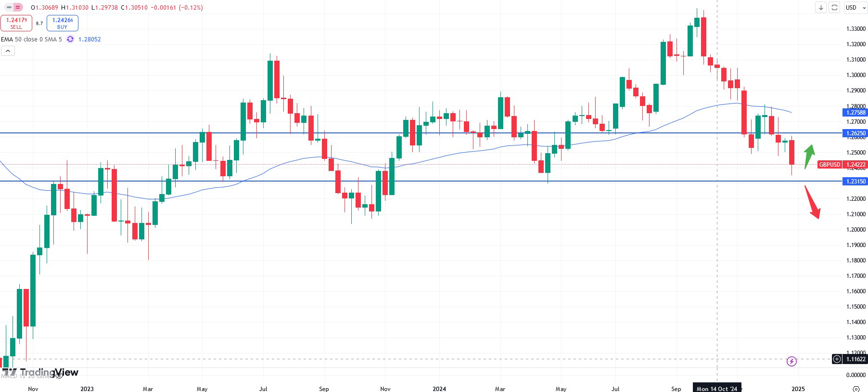Click the purple refresh icon beside EMA legend
Image resolution: width=868 pixels, height=392 pixels.
point(70,39)
